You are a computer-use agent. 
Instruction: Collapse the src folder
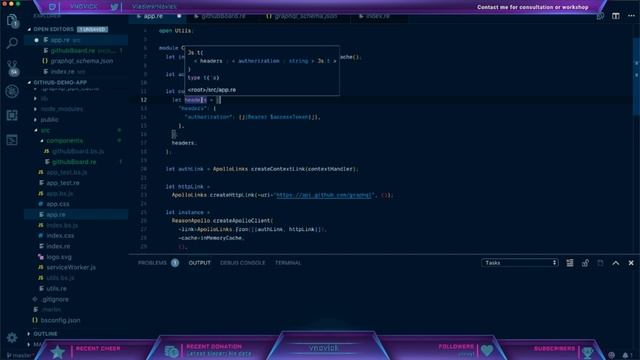45,130
